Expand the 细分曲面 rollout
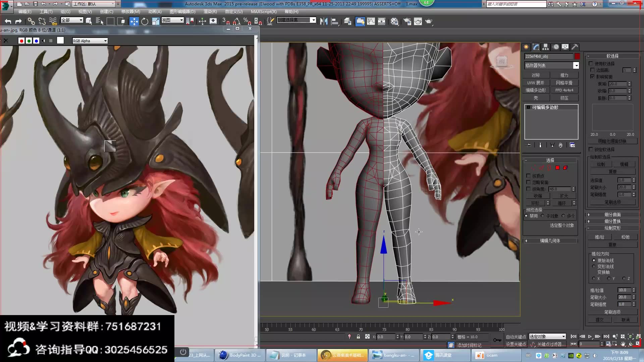 [x=612, y=215]
